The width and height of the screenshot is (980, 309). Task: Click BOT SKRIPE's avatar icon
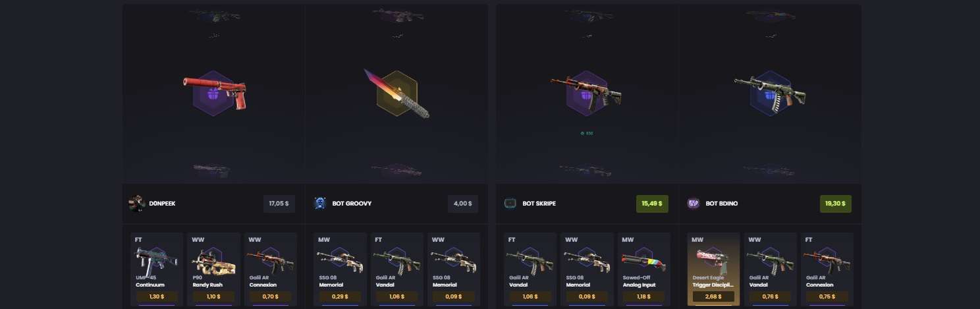(510, 204)
